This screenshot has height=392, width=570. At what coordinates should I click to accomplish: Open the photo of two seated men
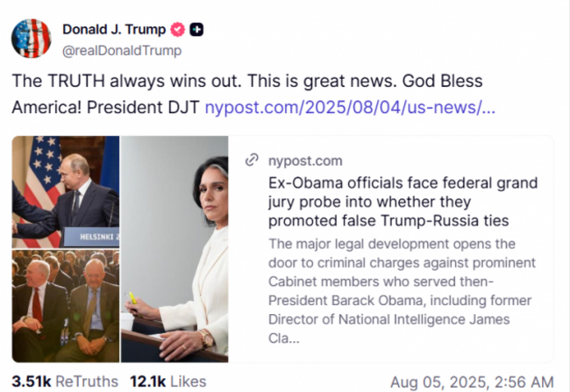(66, 306)
